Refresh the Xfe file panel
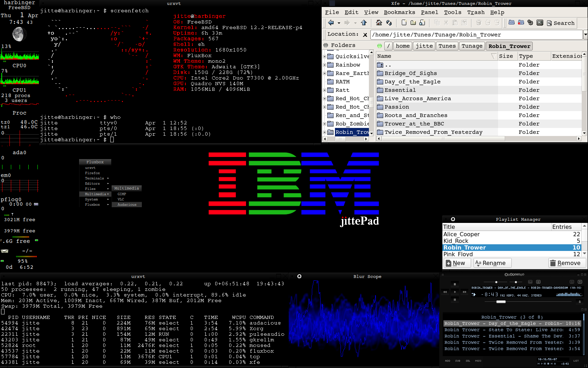 coord(389,23)
